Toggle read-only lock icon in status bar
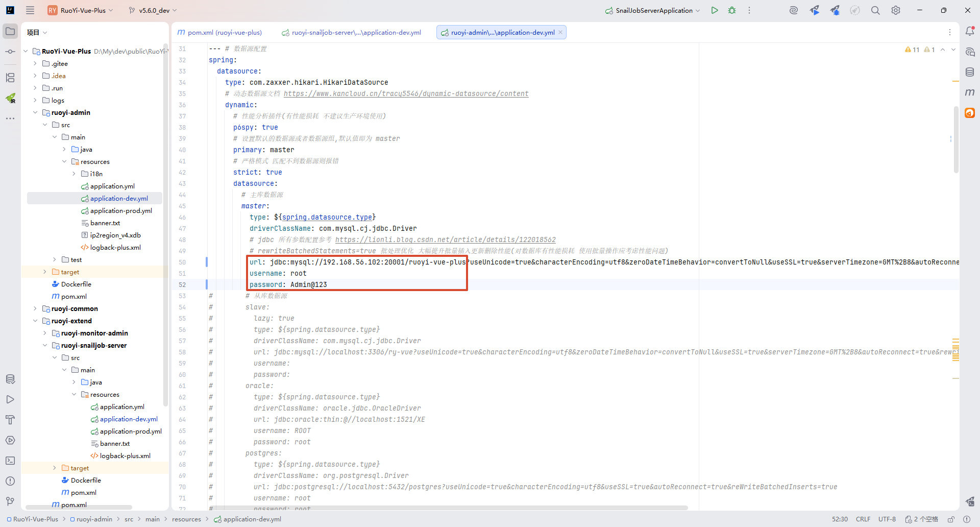The image size is (980, 527). click(x=951, y=519)
